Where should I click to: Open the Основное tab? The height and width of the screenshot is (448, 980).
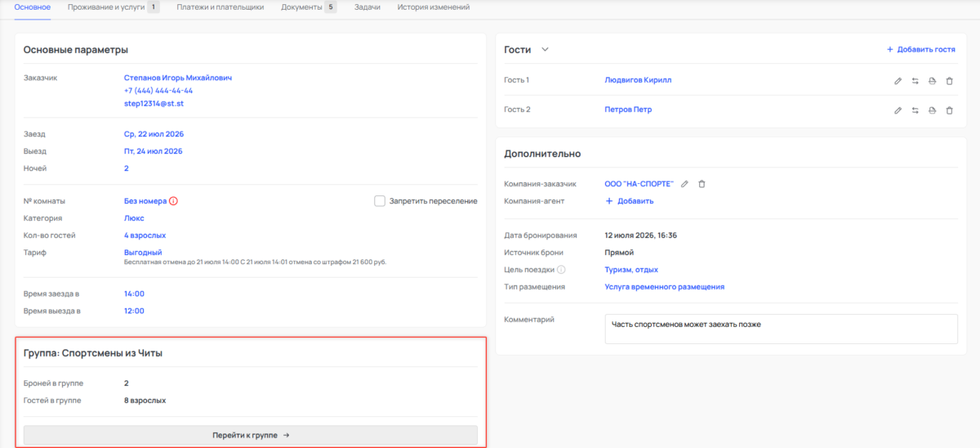[x=32, y=7]
